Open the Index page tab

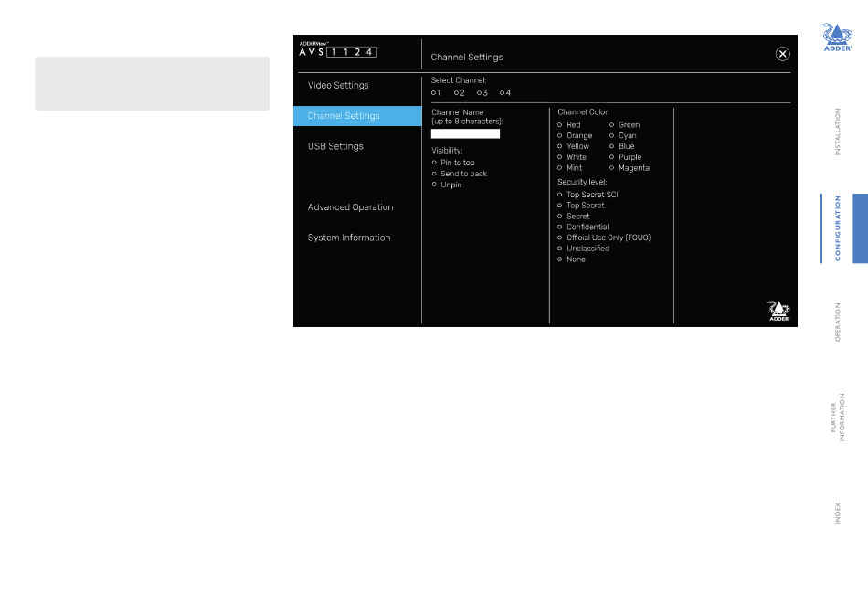click(838, 513)
